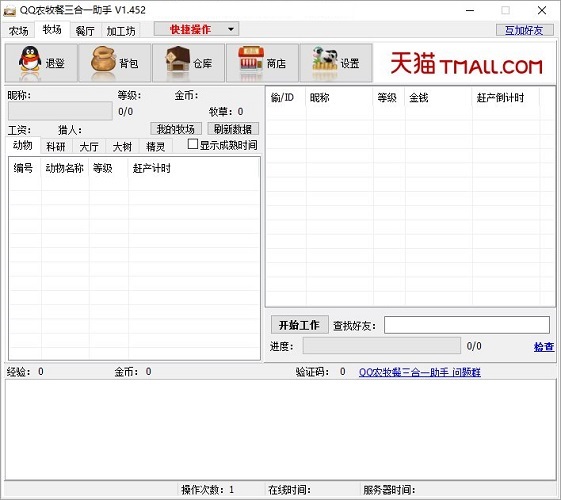This screenshot has width=561, height=500.
Task: Click the 查找好友 search input field
Action: (467, 325)
